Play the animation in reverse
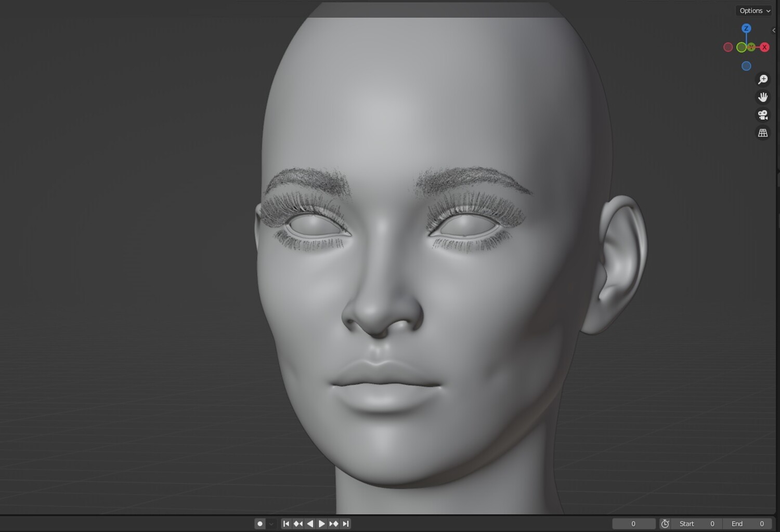The image size is (780, 532). [310, 524]
